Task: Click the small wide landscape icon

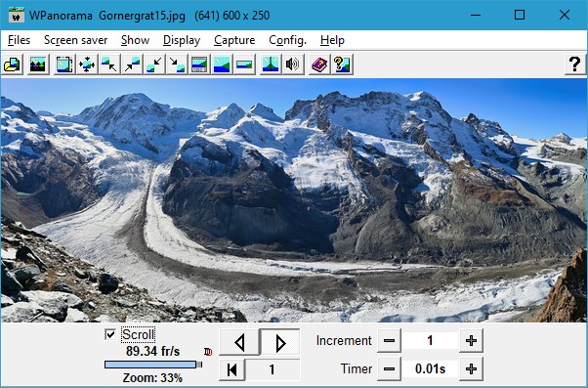Action: [244, 65]
